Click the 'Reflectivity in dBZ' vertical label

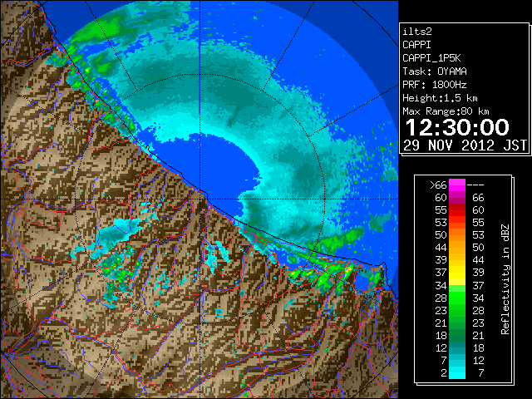tap(505, 279)
